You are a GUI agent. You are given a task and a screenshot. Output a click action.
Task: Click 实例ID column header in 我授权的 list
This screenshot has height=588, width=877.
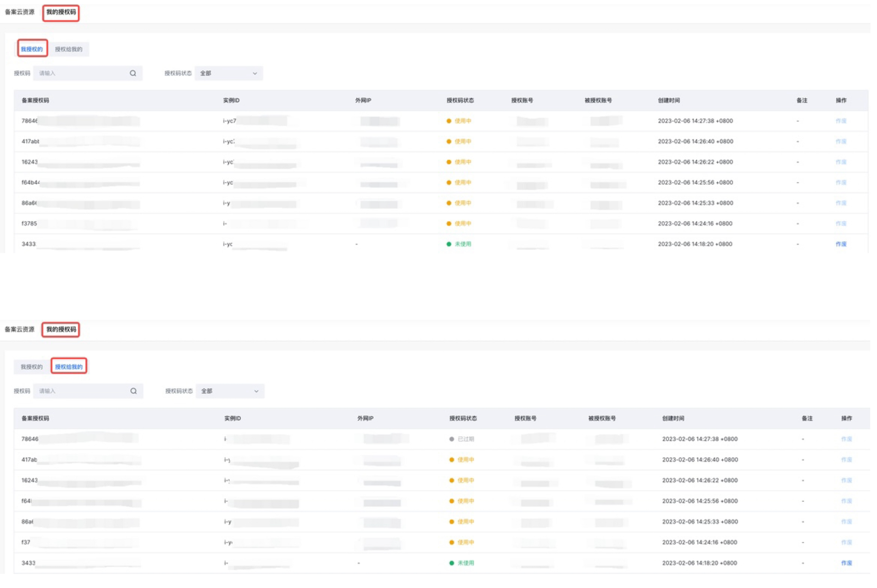(231, 100)
